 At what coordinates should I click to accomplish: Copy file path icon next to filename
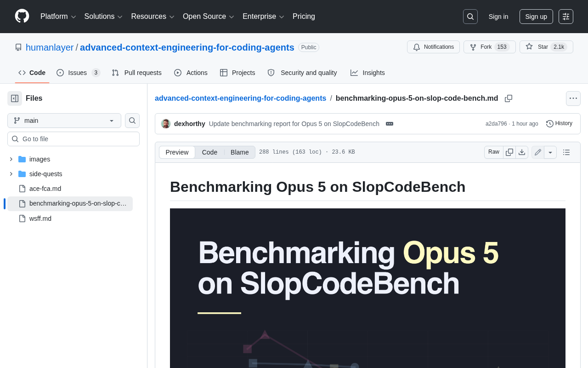coord(509,98)
